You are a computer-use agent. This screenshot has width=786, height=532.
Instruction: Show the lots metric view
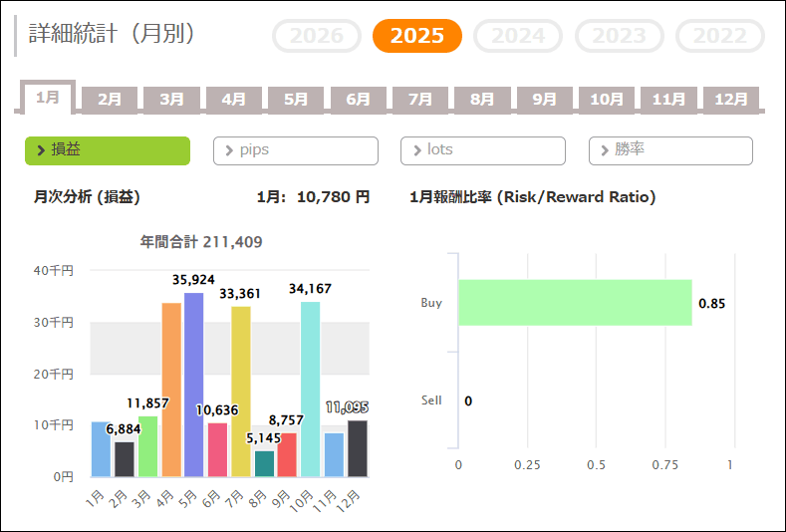click(483, 150)
